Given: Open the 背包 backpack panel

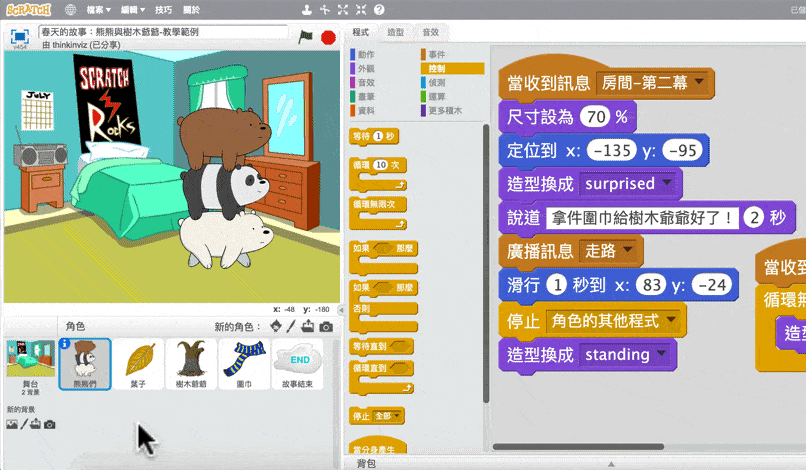Looking at the screenshot, I should (x=366, y=463).
